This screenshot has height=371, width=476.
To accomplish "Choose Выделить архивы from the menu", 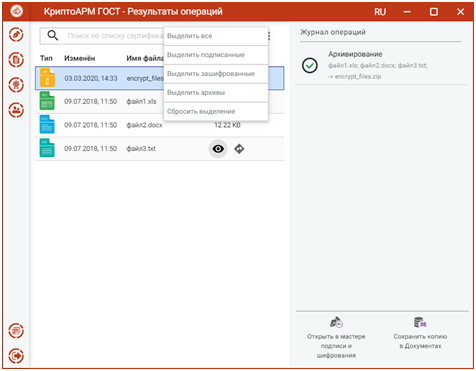I will pyautogui.click(x=216, y=93).
